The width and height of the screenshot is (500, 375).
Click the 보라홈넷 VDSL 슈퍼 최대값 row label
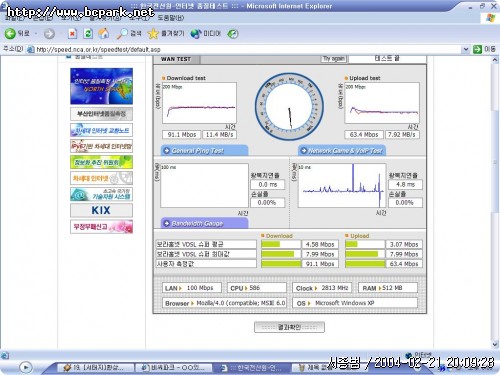206,254
